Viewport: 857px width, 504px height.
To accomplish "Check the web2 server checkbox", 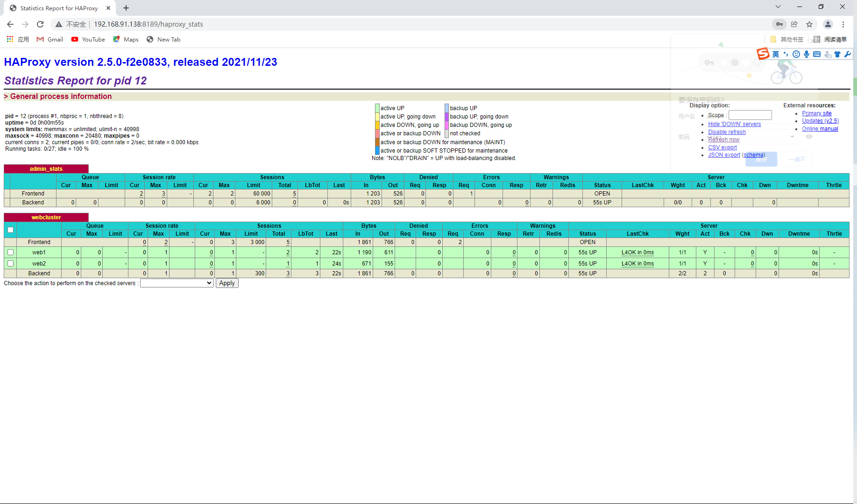I will pos(10,264).
